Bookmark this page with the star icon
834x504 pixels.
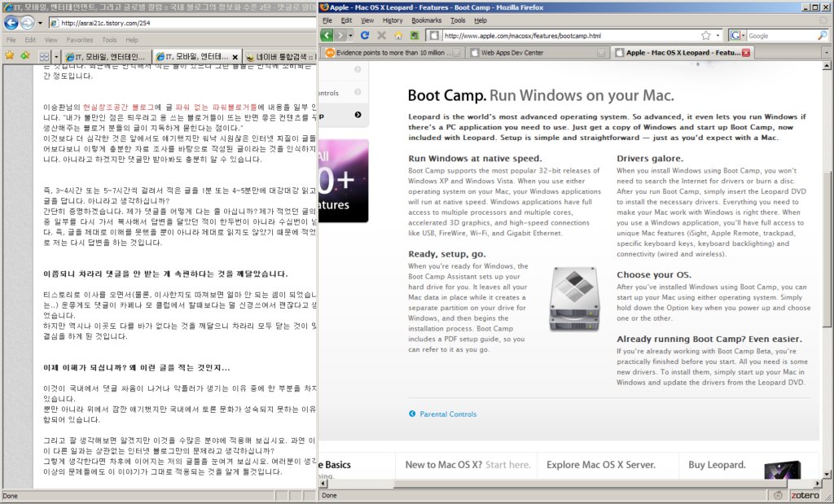tap(706, 36)
